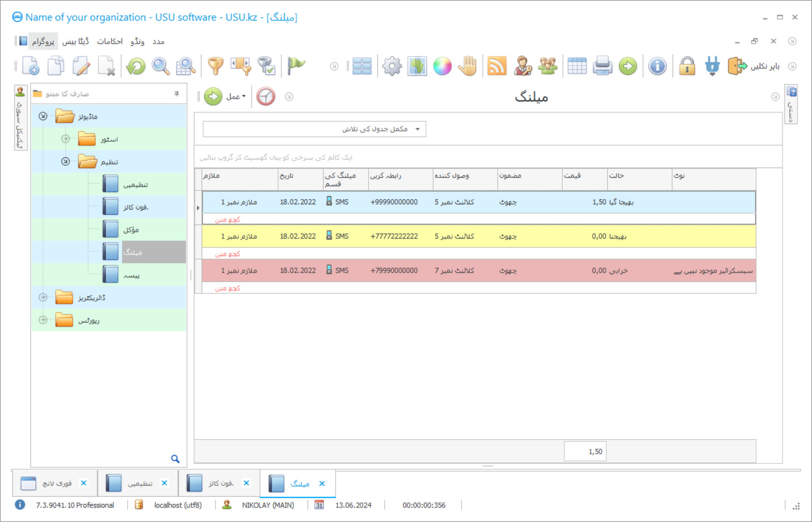
Task: Expand the رپورٹس folder node
Action: (43, 320)
